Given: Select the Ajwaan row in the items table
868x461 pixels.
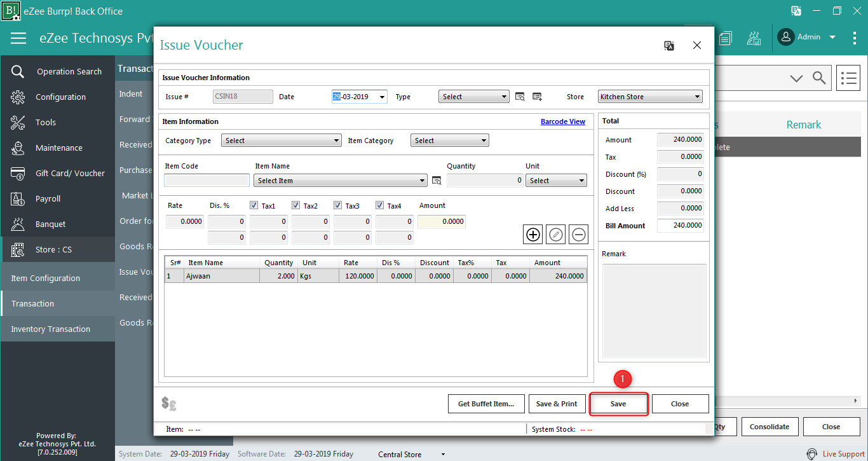Looking at the screenshot, I should (x=376, y=276).
